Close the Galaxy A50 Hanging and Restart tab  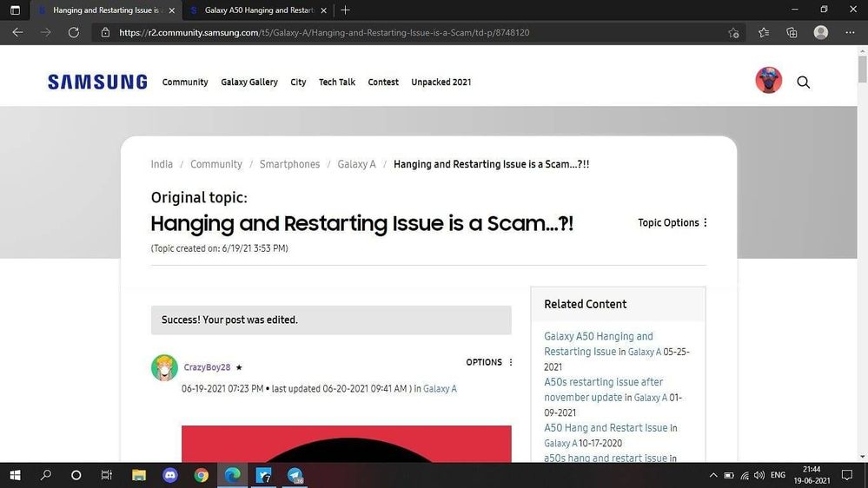point(324,10)
